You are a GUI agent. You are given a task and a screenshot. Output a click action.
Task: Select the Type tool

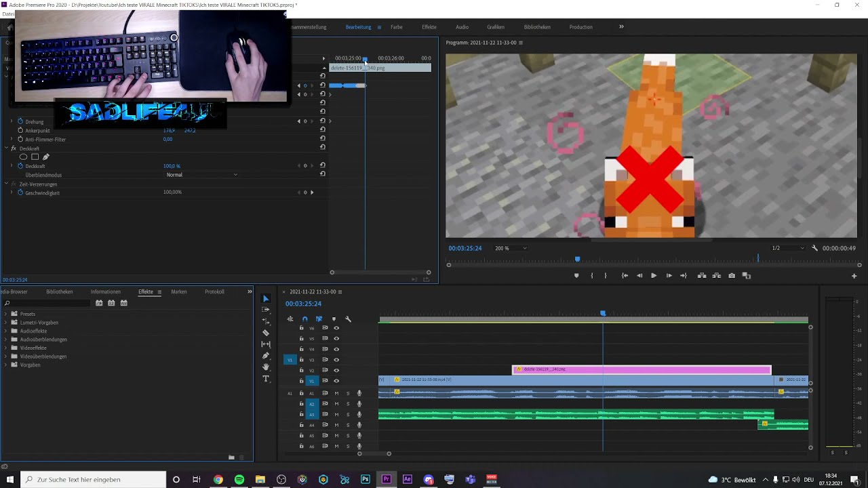266,379
